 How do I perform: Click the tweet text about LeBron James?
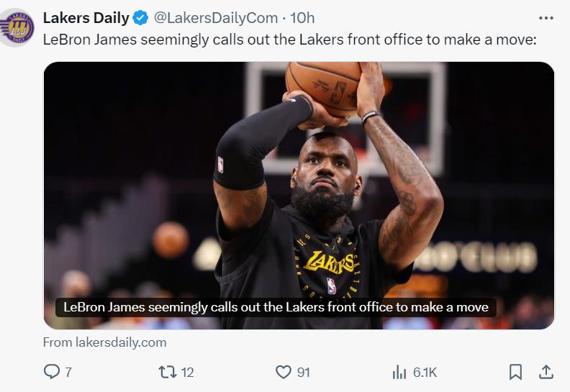289,40
